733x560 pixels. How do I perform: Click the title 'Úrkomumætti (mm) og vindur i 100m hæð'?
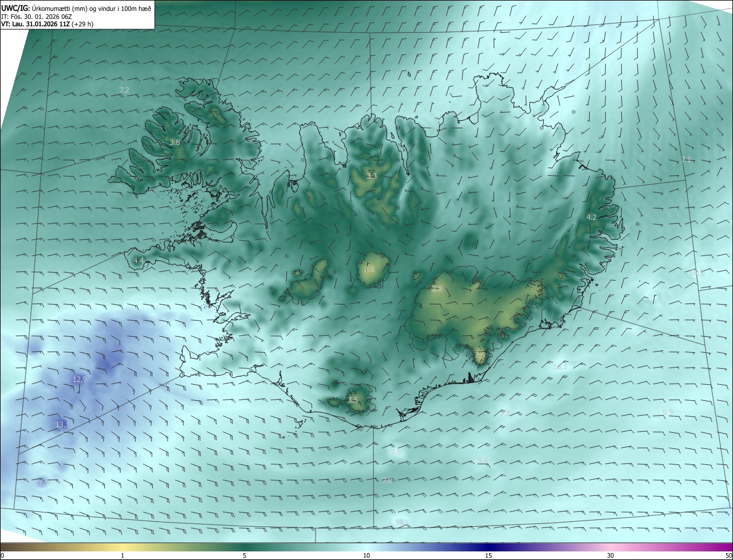91,9
